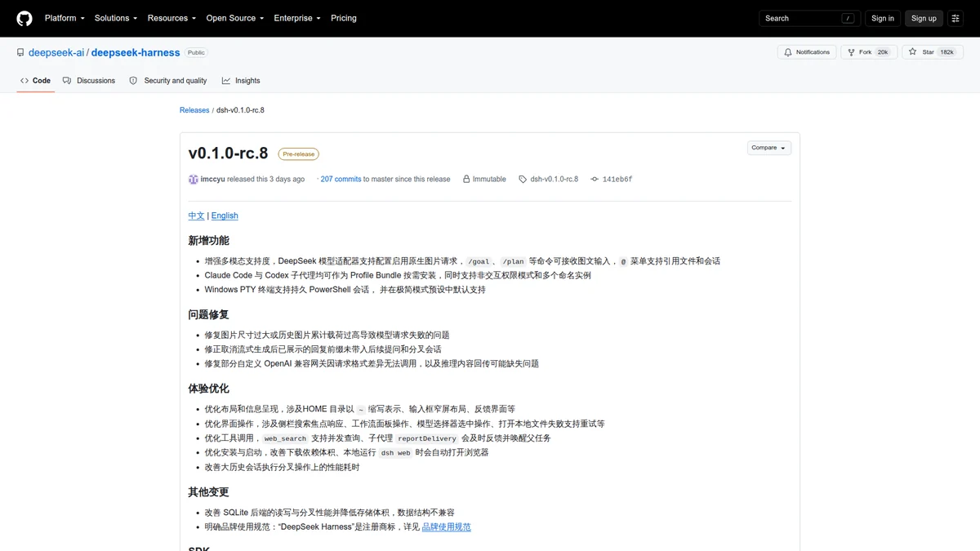Click the 改善 SQLite 后端 bullet line
This screenshot has width=980, height=551.
pos(330,513)
